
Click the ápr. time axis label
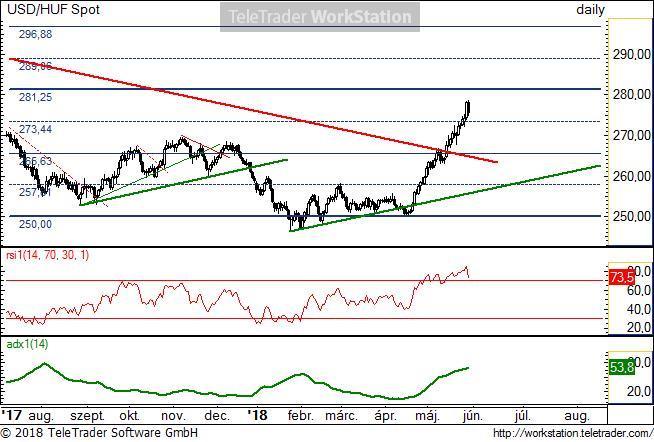click(x=385, y=416)
